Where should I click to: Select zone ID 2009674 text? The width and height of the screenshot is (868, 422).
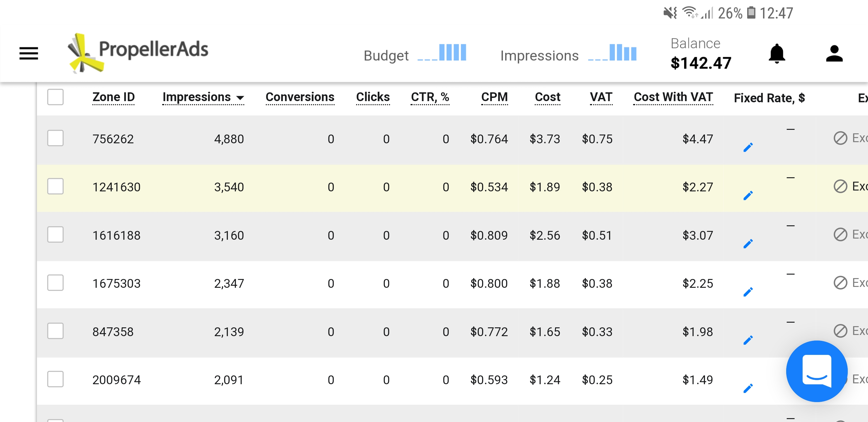tap(117, 380)
